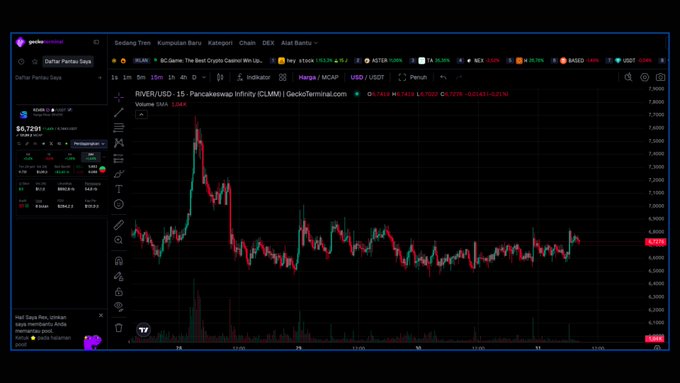This screenshot has width=680, height=383.
Task: Select the crosshair cursor tool
Action: click(118, 97)
